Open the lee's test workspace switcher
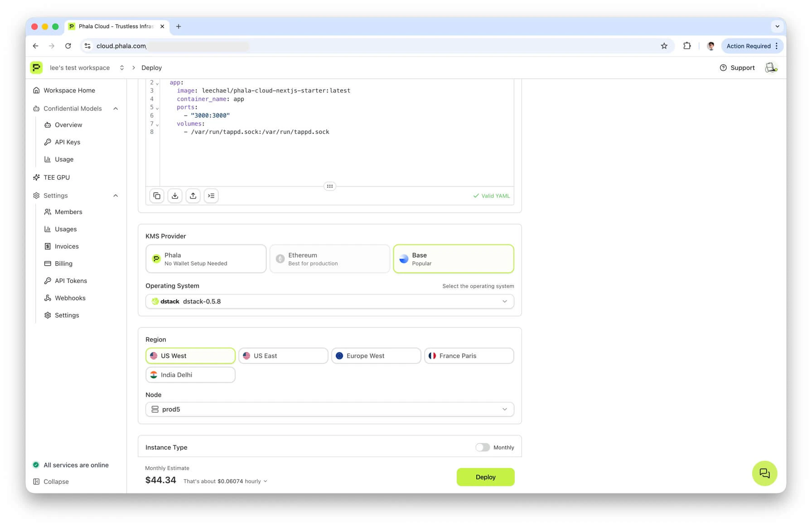Viewport: 812px width, 527px height. coord(121,68)
